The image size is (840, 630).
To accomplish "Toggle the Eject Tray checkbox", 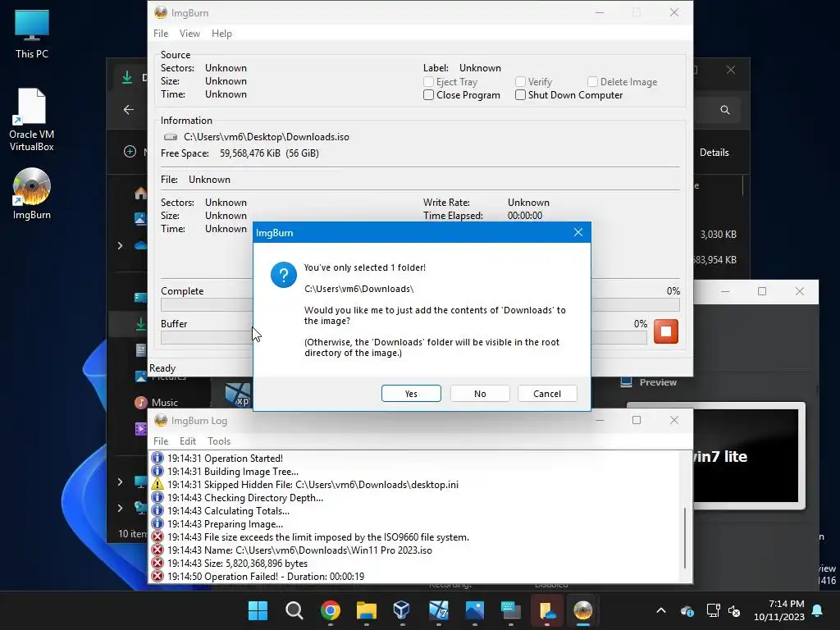I will [428, 81].
